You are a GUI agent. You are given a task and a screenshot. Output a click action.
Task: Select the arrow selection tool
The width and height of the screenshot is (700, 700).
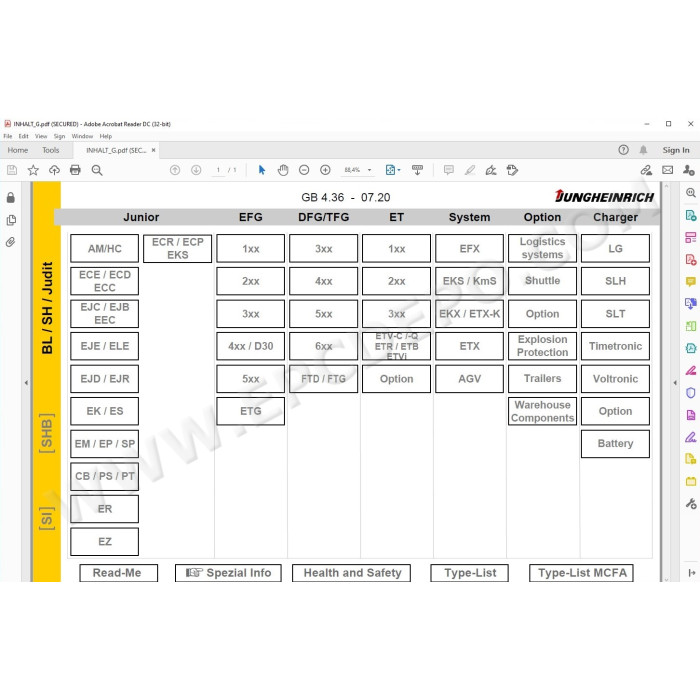pos(262,170)
